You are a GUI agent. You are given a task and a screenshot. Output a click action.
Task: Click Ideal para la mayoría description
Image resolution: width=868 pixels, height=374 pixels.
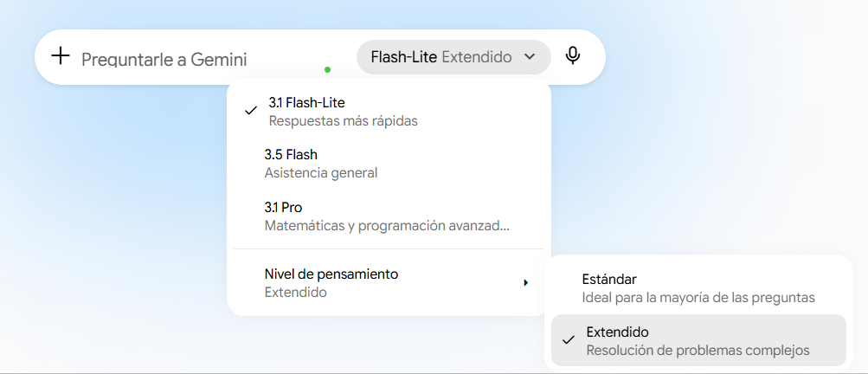pos(698,298)
